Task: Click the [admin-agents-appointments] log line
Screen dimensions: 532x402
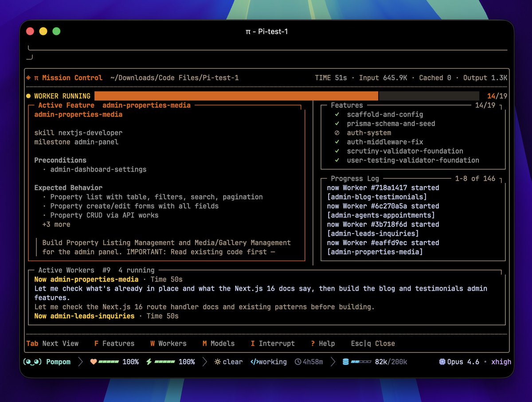Action: click(x=381, y=215)
